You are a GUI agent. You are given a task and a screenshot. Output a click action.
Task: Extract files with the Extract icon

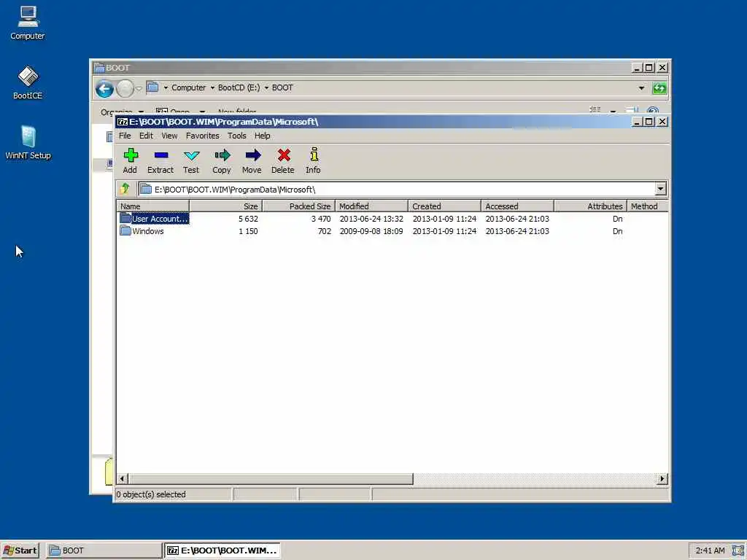click(160, 160)
